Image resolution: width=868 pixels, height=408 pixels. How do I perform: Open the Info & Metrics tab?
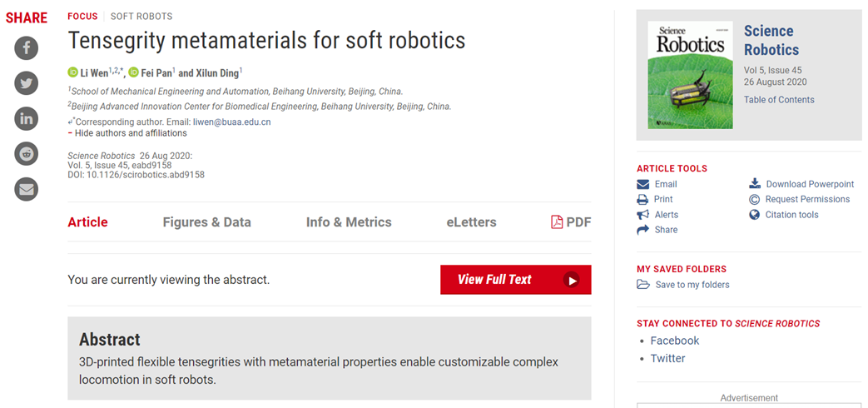349,222
